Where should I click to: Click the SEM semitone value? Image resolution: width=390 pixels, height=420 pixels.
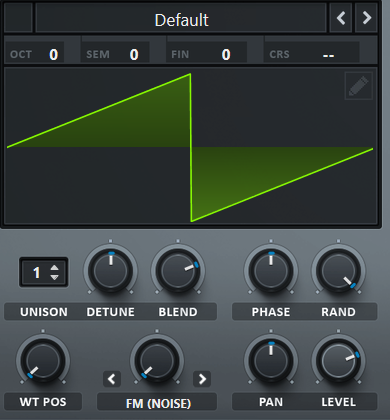tap(134, 54)
